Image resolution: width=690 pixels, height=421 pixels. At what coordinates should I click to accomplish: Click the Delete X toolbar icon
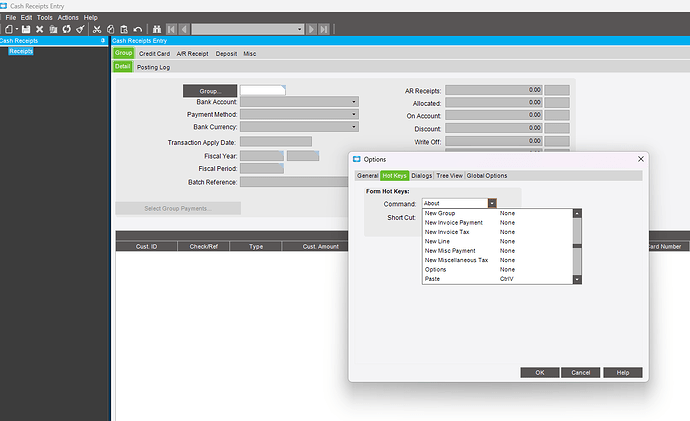40,29
